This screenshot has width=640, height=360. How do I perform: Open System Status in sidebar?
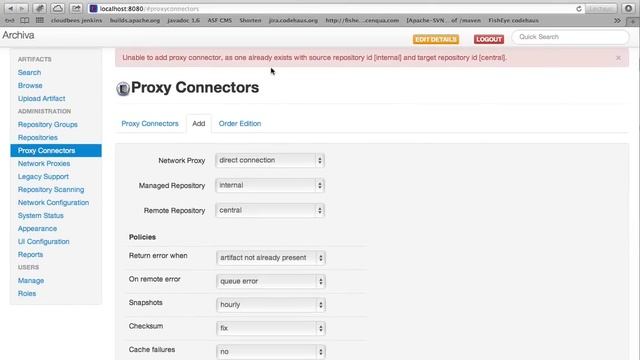(41, 216)
